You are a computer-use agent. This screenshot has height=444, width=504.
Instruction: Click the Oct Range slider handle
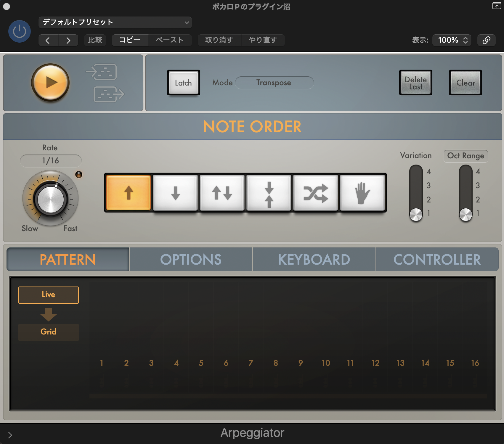click(x=466, y=214)
